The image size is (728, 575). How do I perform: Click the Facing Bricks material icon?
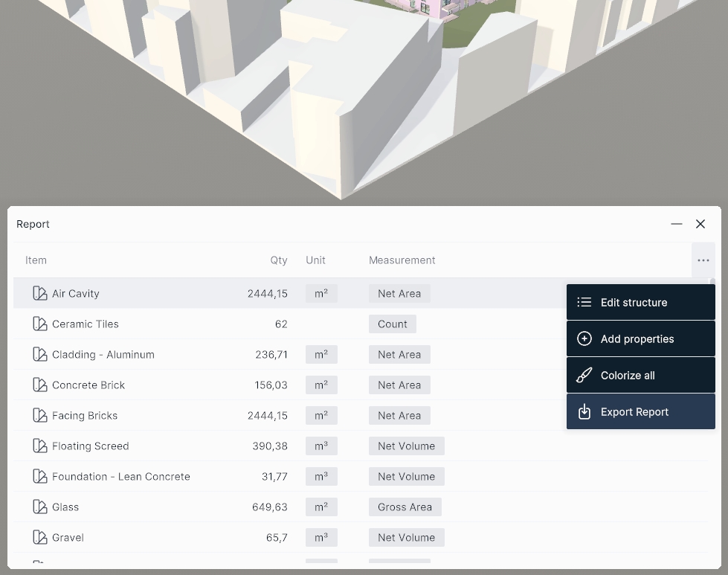[x=40, y=416]
